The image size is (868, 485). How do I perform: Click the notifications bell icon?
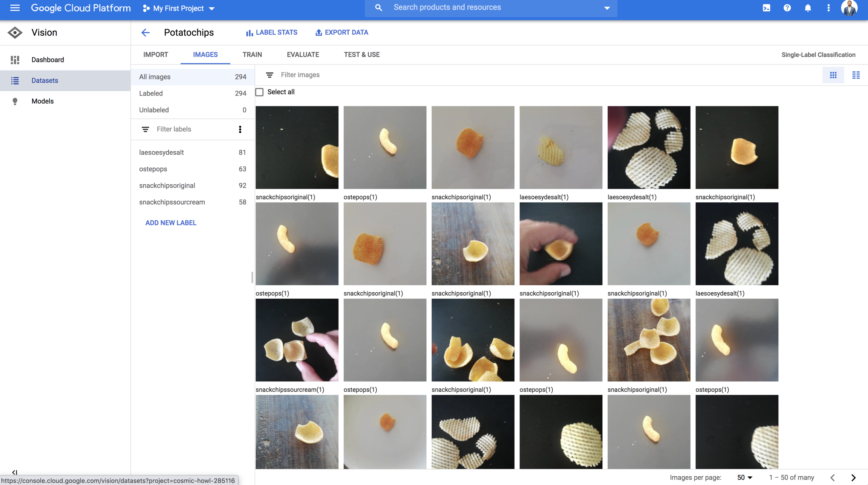click(808, 8)
